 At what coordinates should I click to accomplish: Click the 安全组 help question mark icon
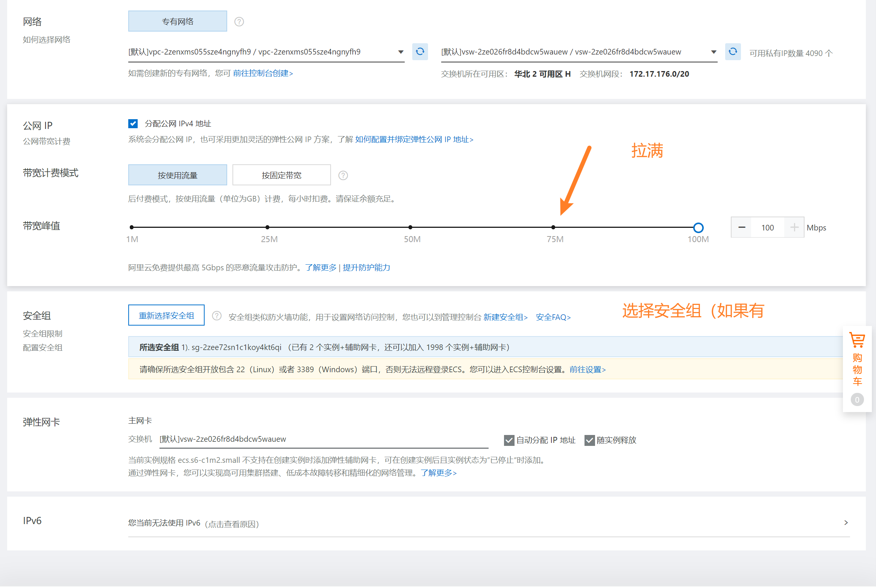click(x=217, y=315)
